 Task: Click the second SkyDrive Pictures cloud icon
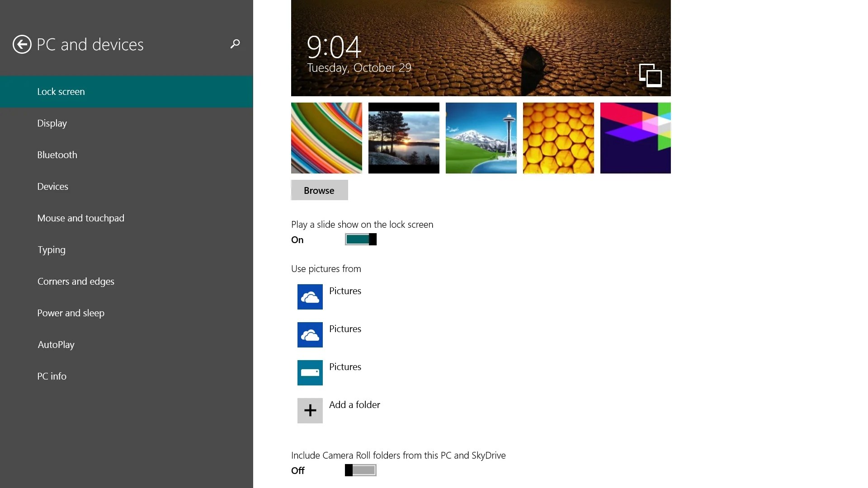click(310, 335)
